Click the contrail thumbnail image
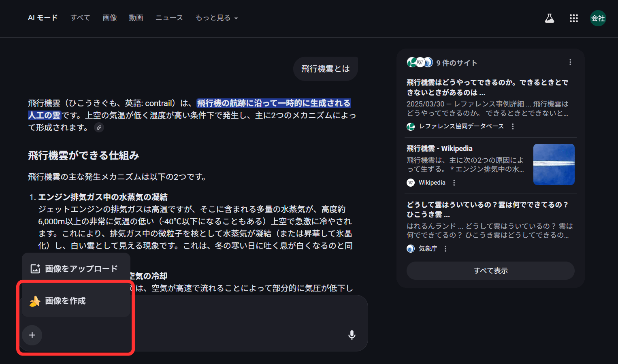618x364 pixels. [x=554, y=164]
